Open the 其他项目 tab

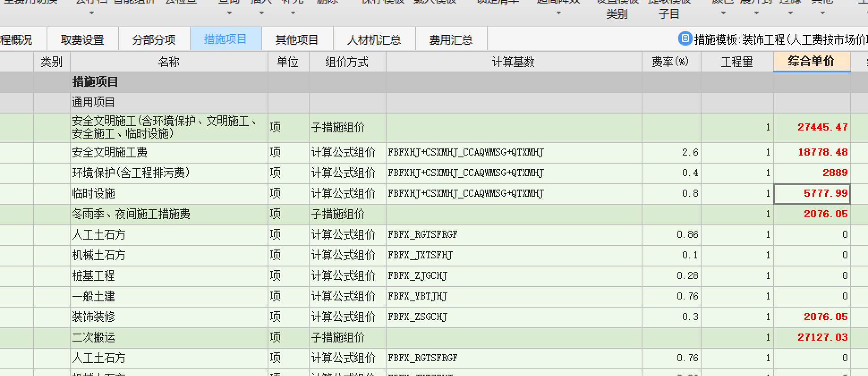click(297, 40)
